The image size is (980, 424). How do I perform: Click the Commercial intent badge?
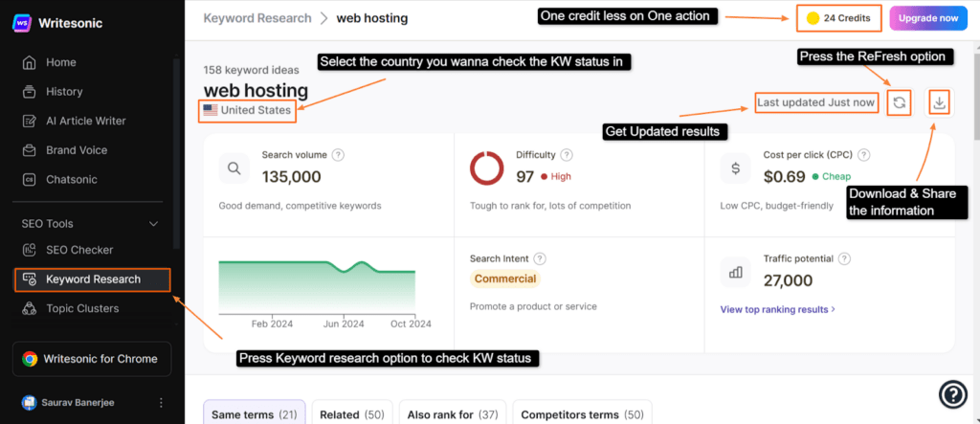(x=505, y=279)
